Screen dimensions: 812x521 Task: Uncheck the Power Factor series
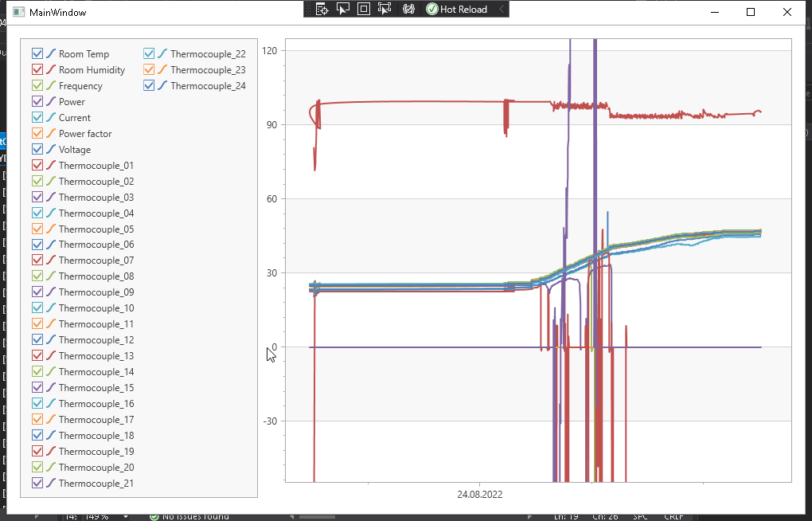point(36,133)
